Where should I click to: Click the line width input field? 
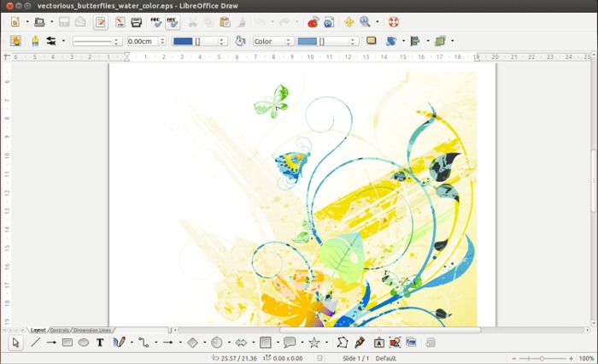tap(140, 41)
